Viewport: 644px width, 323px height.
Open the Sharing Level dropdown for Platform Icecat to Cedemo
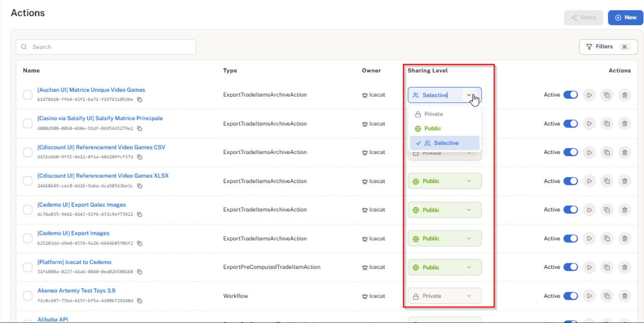(x=444, y=267)
